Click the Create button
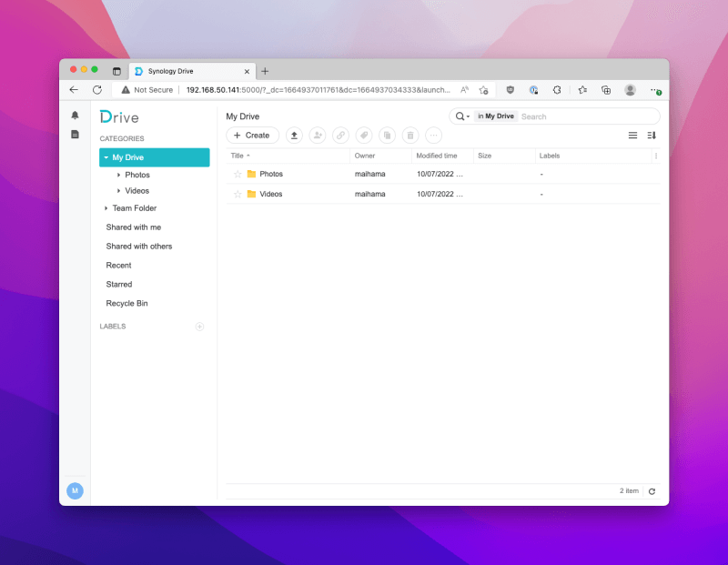The image size is (728, 565). (252, 136)
